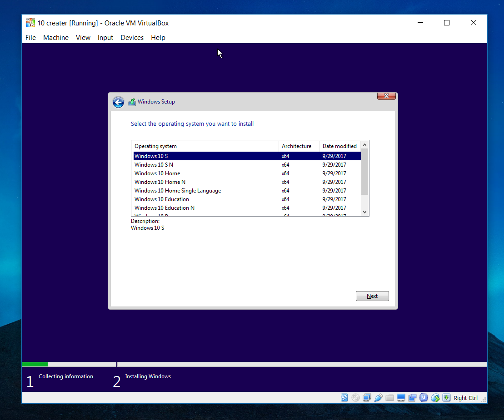The width and height of the screenshot is (504, 420).
Task: Select Windows 10 S N edition
Action: click(247, 165)
